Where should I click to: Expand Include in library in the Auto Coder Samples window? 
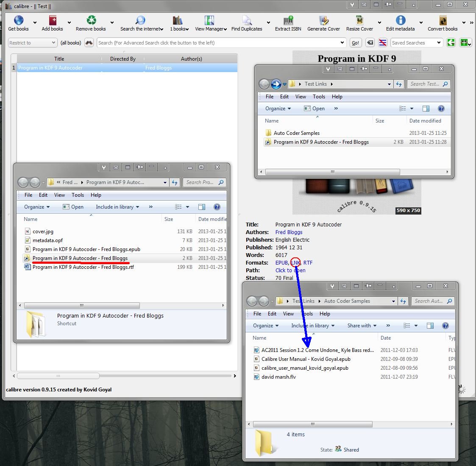313,326
